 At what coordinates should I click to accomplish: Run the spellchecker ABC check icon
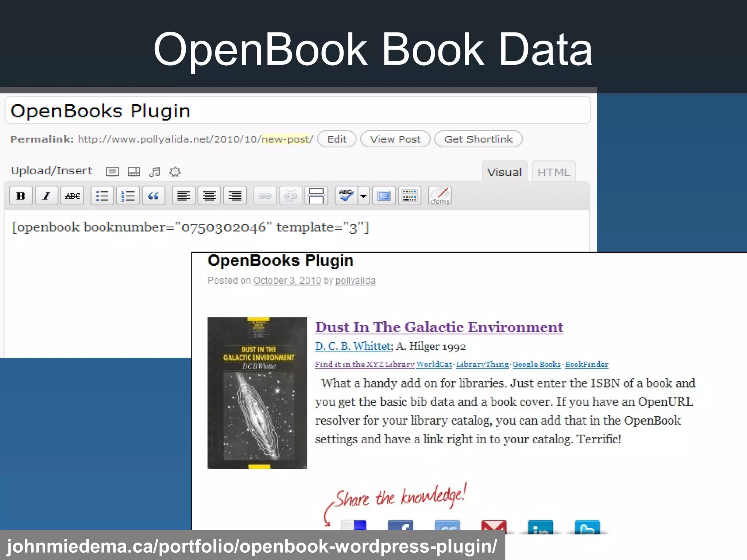[346, 196]
